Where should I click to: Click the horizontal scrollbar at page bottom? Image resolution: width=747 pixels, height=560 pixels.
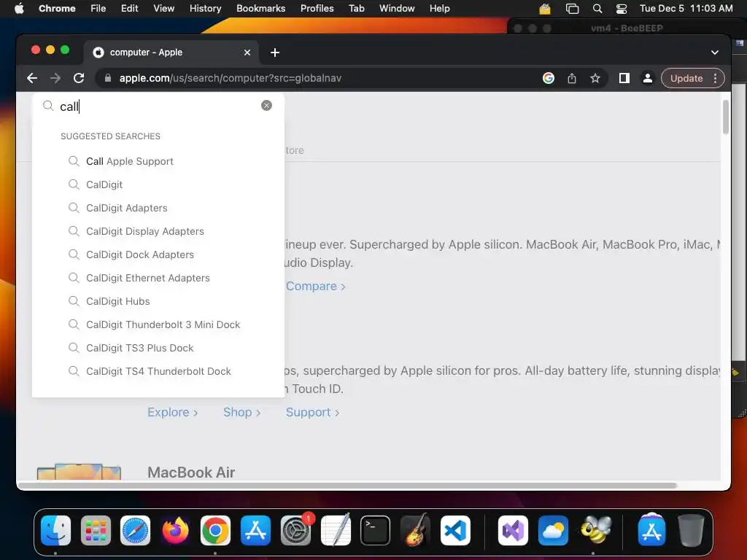(347, 486)
